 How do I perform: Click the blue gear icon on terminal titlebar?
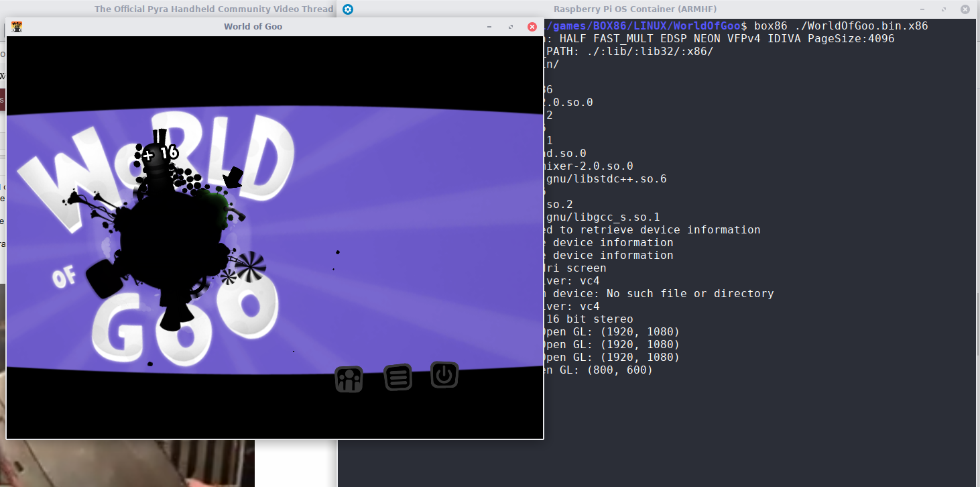pos(347,9)
